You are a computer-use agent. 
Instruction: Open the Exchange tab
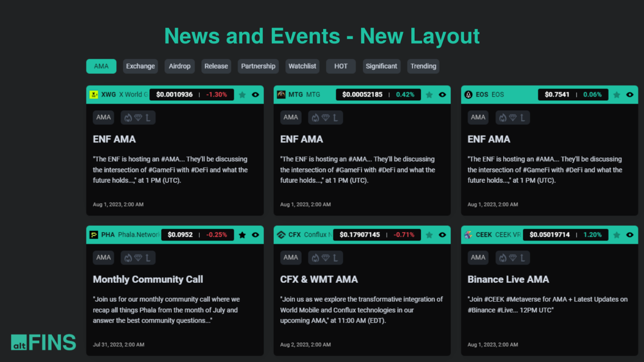[x=140, y=66]
